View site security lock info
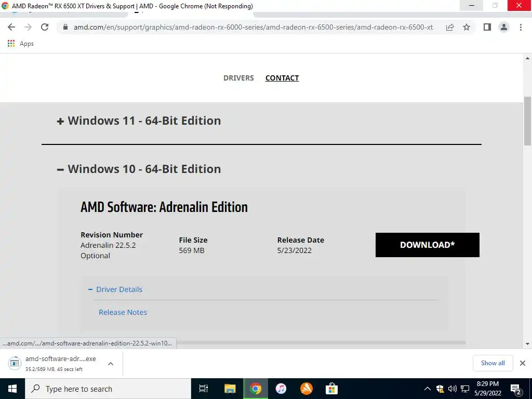532x399 pixels. point(65,27)
